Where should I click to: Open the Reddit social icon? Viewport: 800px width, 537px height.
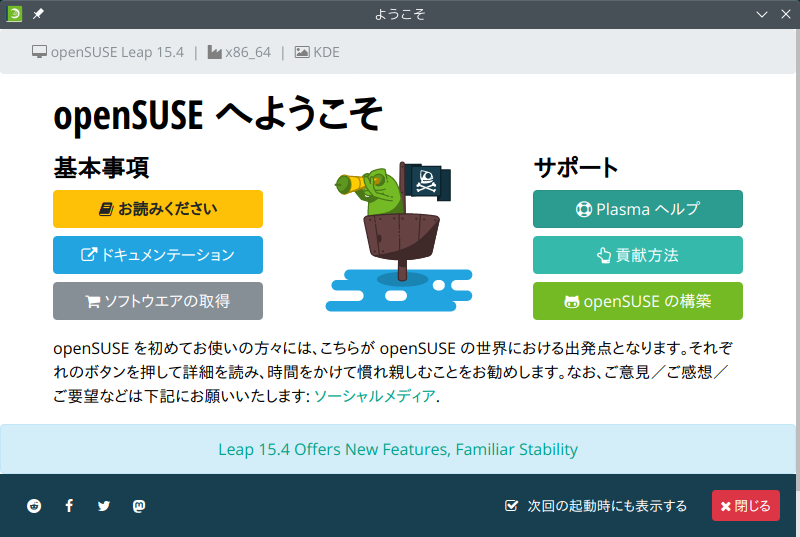click(x=34, y=506)
